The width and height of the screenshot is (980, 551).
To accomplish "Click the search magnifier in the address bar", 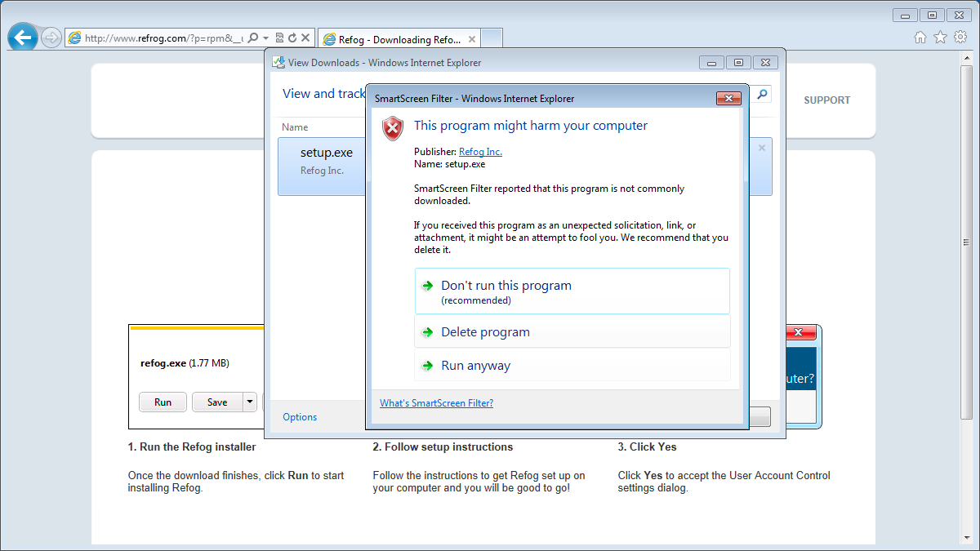I will coord(253,38).
